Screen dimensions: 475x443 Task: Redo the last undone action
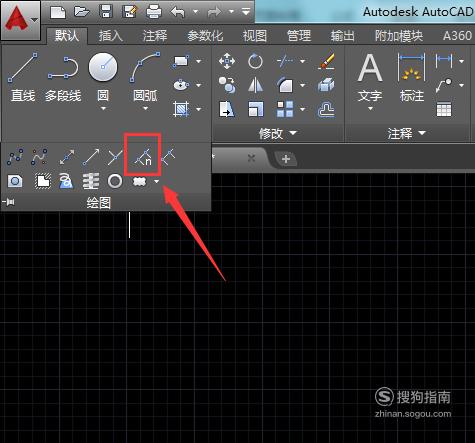[x=214, y=12]
